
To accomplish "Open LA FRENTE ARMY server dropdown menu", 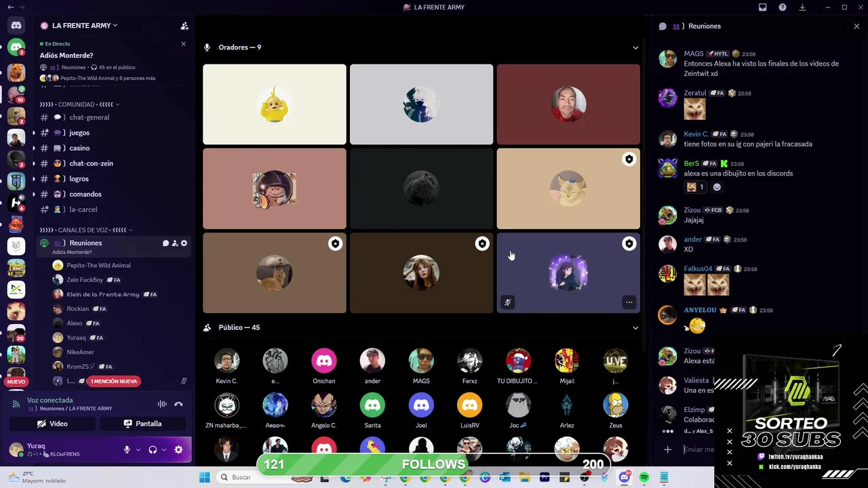I will click(x=85, y=26).
